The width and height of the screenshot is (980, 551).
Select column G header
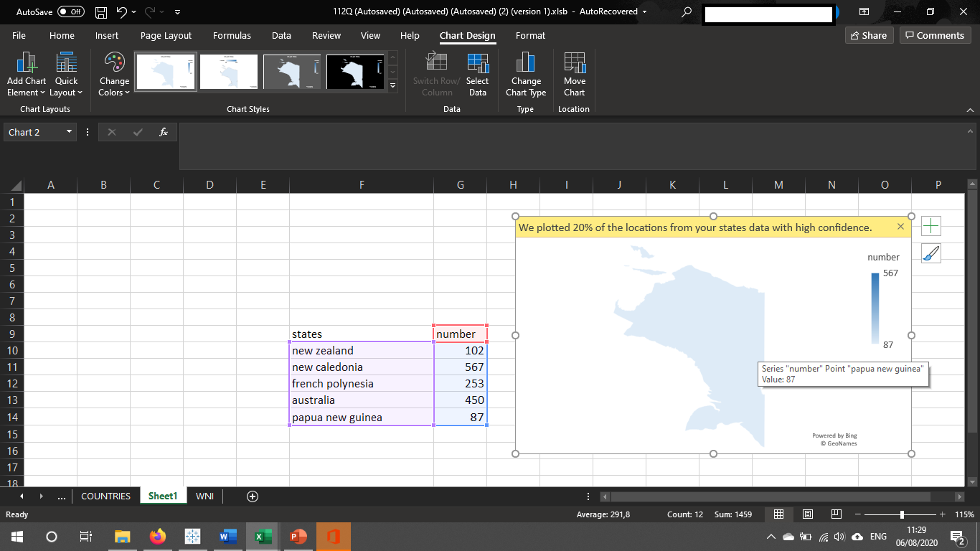[x=461, y=185]
